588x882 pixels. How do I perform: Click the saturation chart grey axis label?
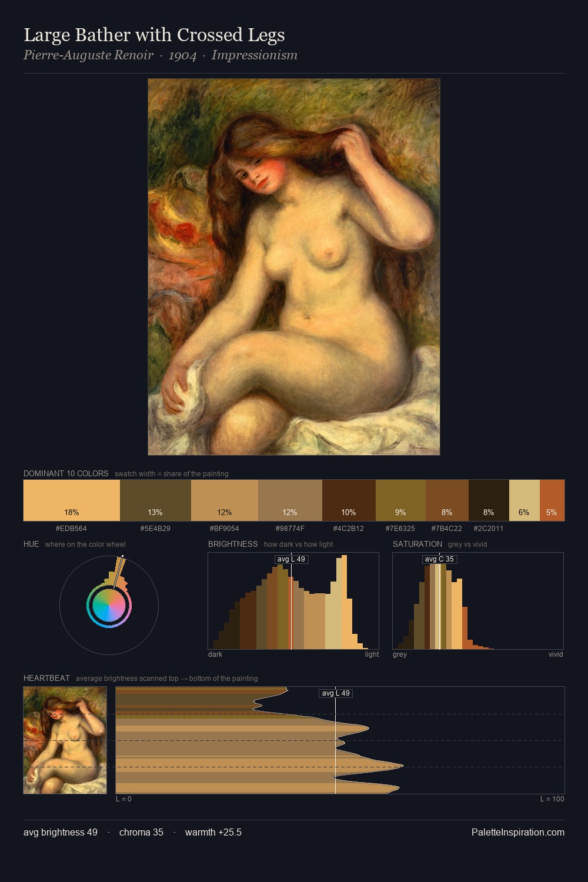click(x=400, y=654)
